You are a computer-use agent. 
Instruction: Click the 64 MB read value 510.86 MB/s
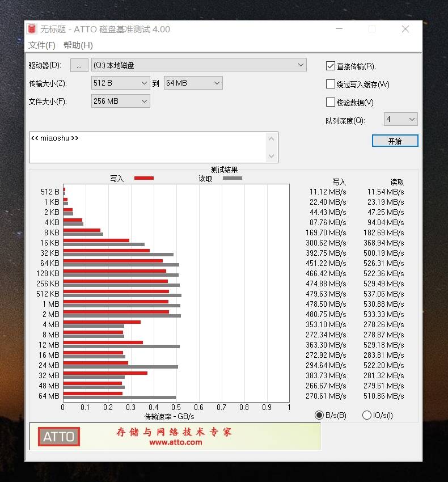384,396
